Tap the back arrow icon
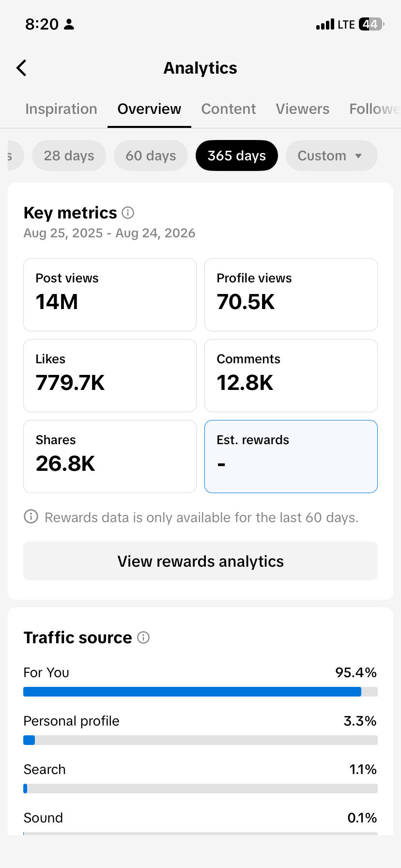401x868 pixels. point(21,68)
